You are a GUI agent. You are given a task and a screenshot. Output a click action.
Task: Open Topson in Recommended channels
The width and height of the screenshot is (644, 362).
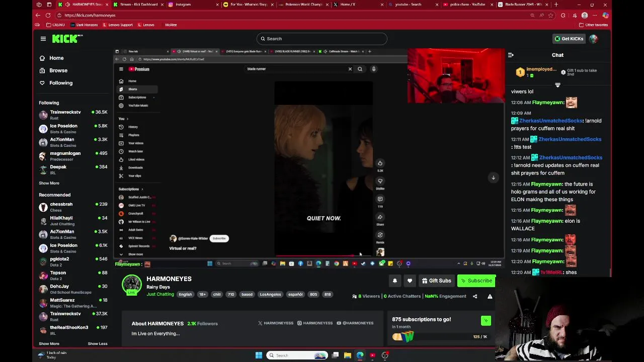point(73,276)
